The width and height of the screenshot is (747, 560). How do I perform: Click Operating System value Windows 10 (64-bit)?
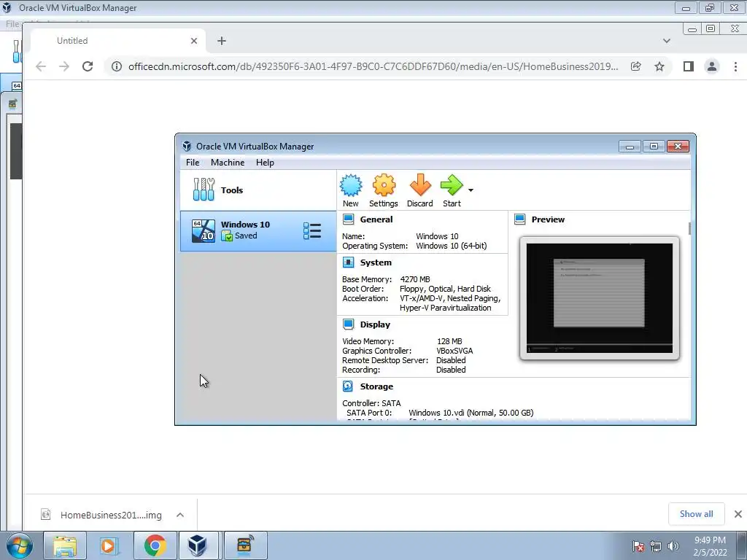[x=451, y=246]
